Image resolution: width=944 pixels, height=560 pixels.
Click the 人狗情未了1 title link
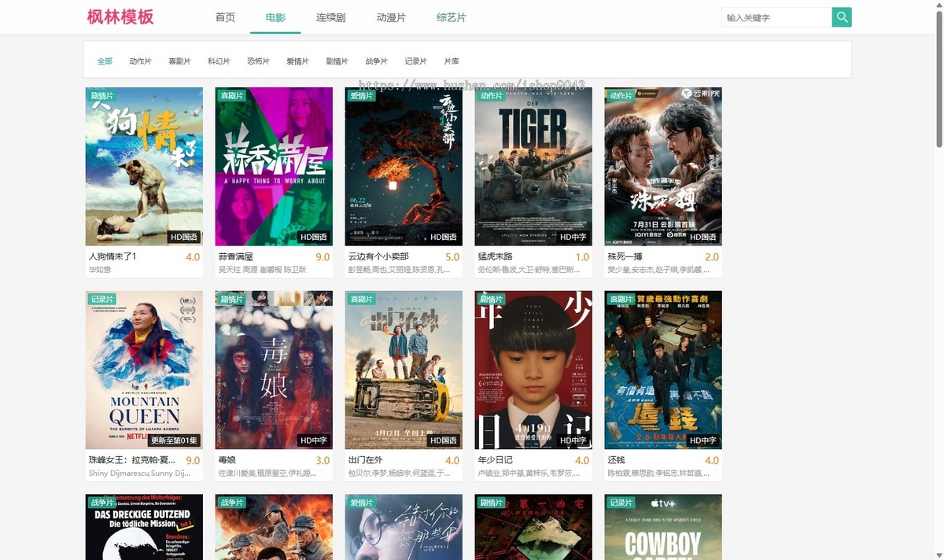click(112, 256)
